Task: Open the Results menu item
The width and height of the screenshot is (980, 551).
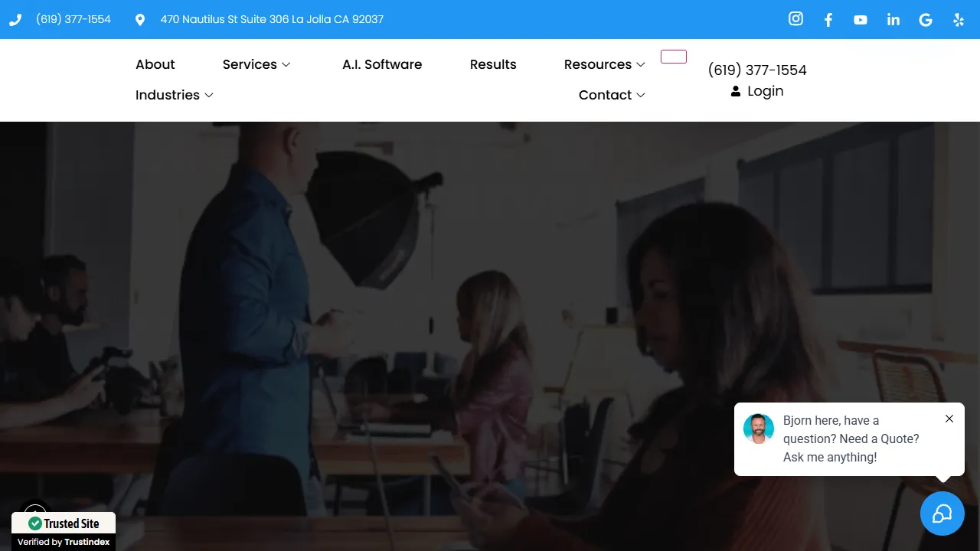Action: pos(493,64)
